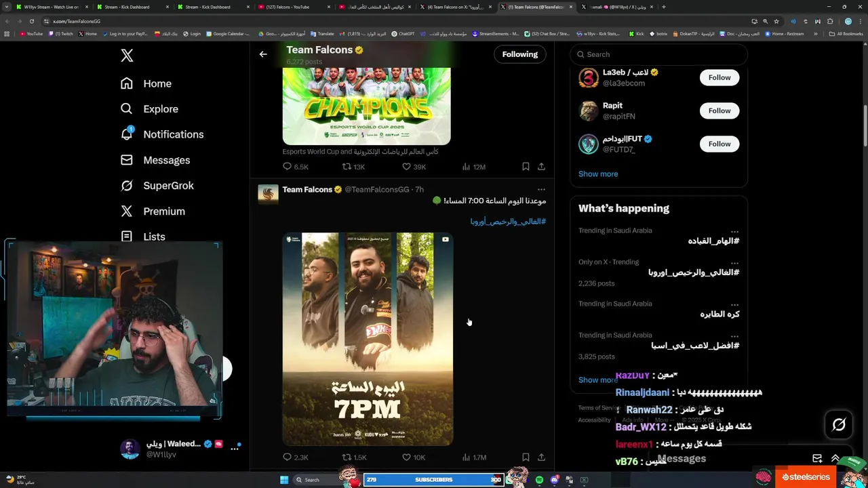Click the @TeamFalconsGG handle on the post
This screenshot has height=488, width=868.
coord(376,190)
